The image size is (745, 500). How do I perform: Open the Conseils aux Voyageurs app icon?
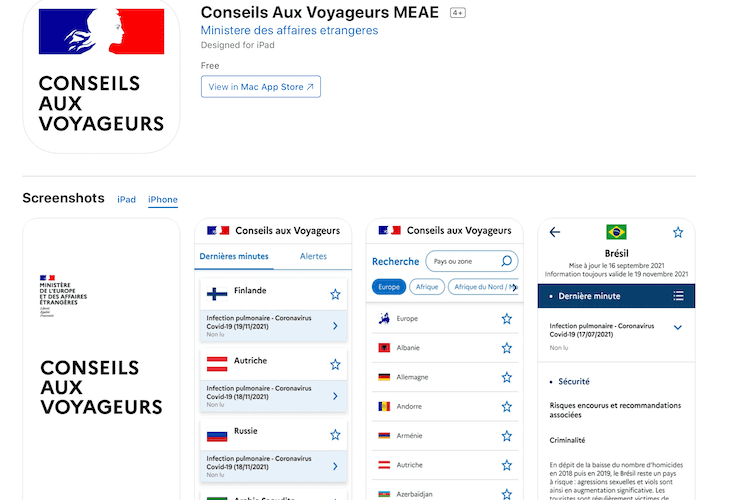click(101, 76)
